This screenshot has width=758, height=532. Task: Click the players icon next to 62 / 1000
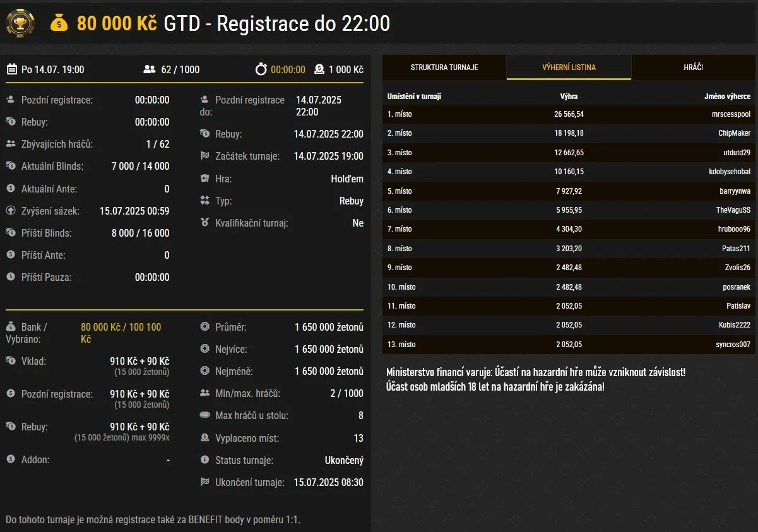(150, 69)
